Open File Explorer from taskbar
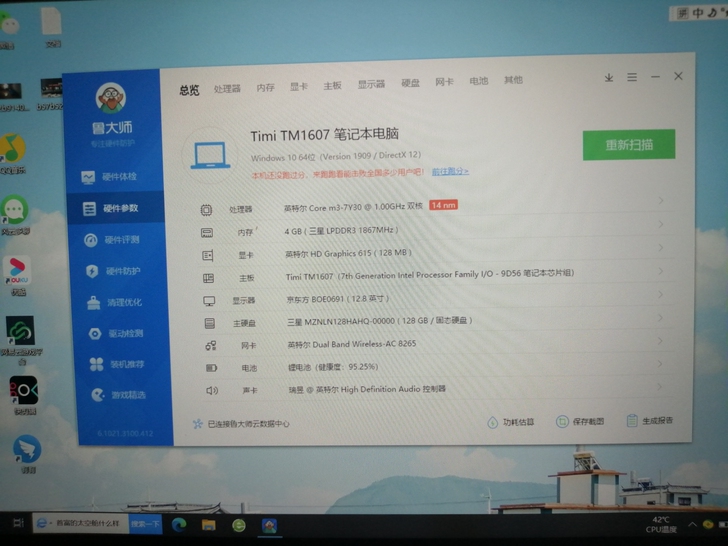728x546 pixels. tap(208, 525)
